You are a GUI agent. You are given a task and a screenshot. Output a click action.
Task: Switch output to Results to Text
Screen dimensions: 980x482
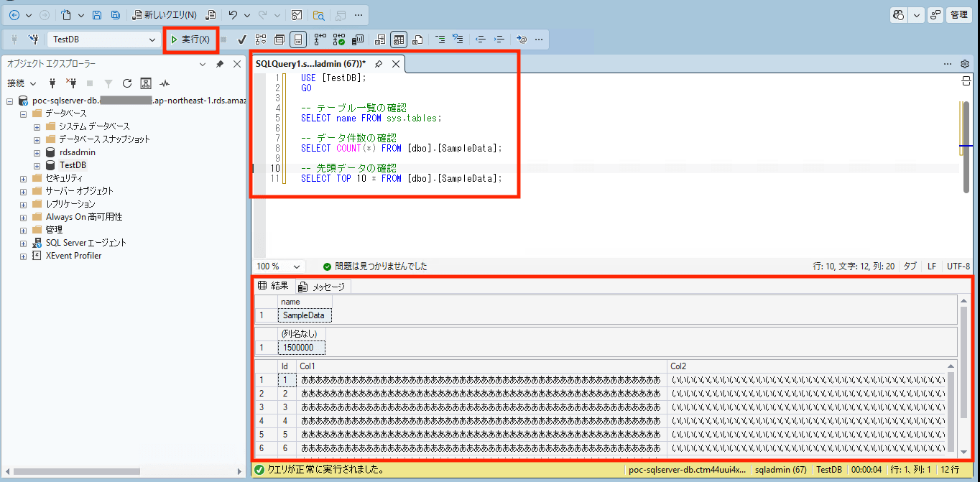click(x=380, y=40)
